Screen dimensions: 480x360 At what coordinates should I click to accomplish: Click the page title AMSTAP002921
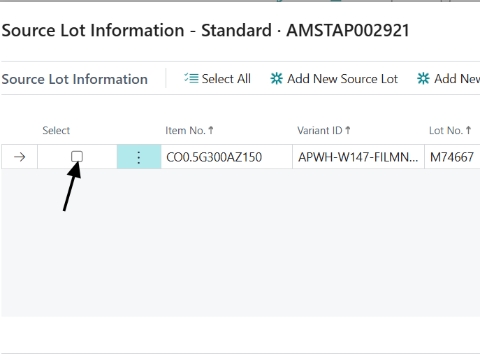(x=348, y=31)
